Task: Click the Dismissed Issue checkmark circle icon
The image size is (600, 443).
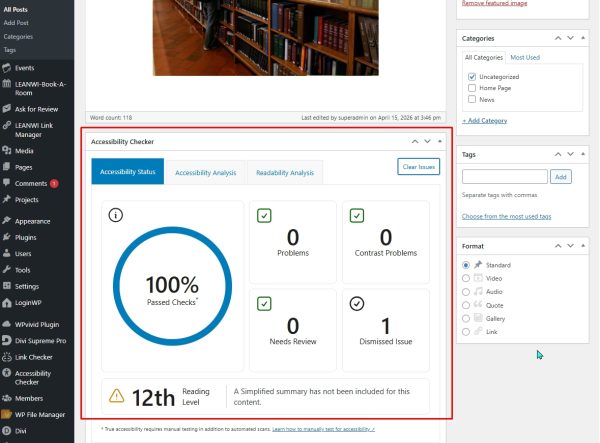Action: (x=357, y=304)
